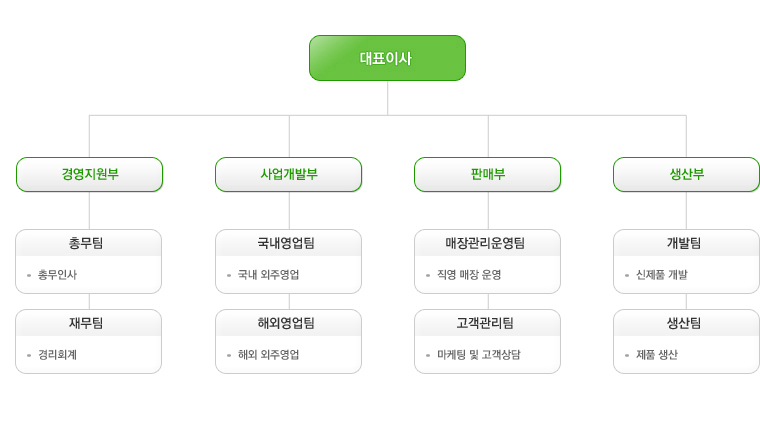Select the 해외 외주영업 item

click(268, 355)
